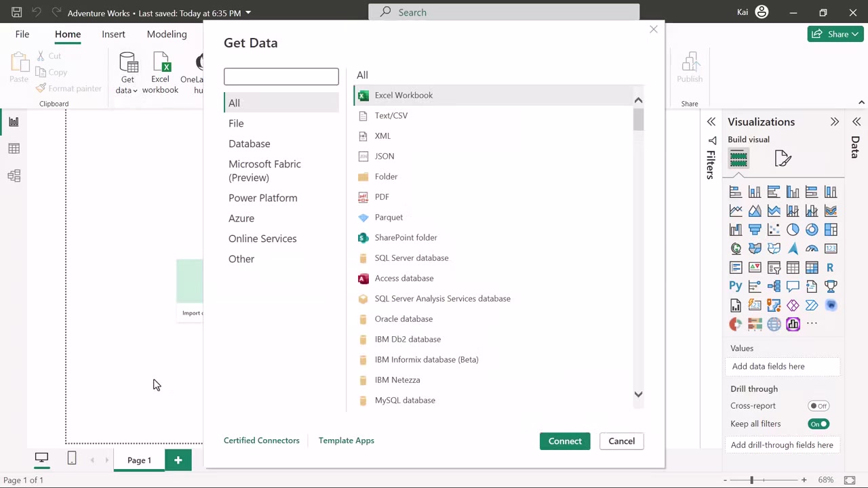Insert a Pie chart visual
Viewport: 868px width, 488px height.
[793, 230]
